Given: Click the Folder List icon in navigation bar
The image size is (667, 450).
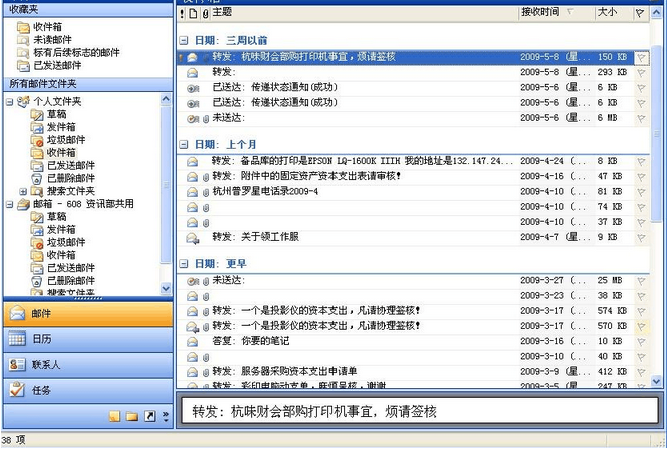Looking at the screenshot, I should click(132, 416).
